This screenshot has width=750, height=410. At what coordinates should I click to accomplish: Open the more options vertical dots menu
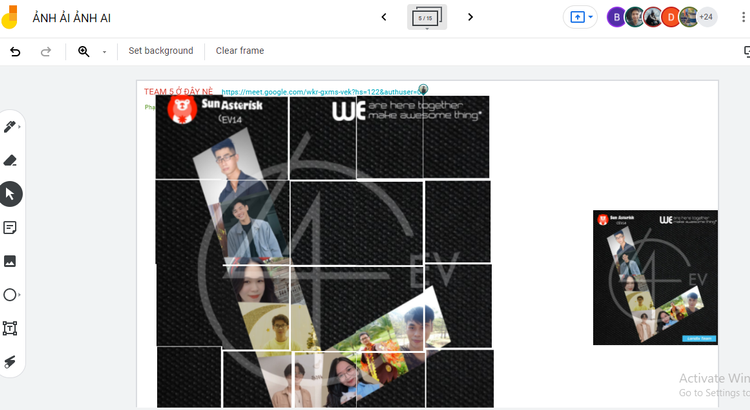click(x=743, y=17)
